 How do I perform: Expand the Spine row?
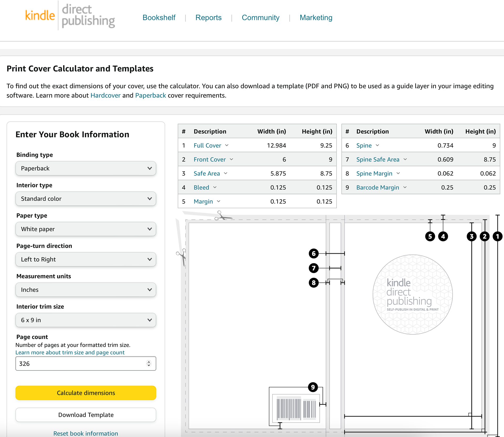click(x=368, y=145)
